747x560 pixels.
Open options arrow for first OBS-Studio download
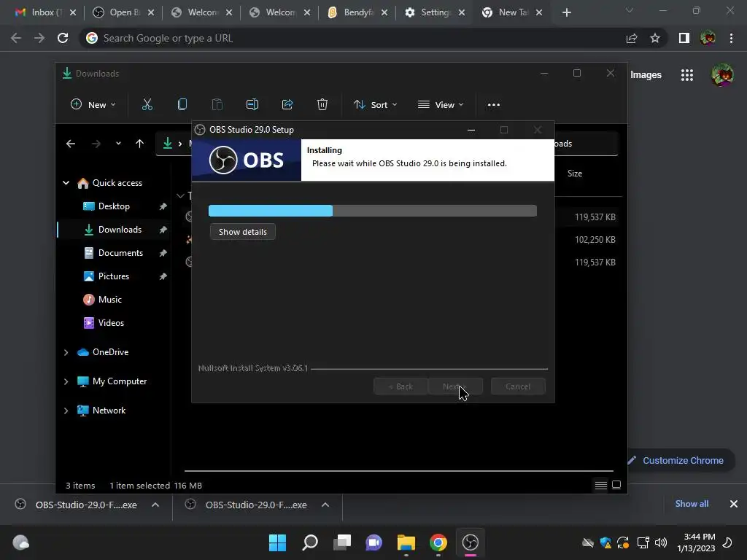[155, 505]
